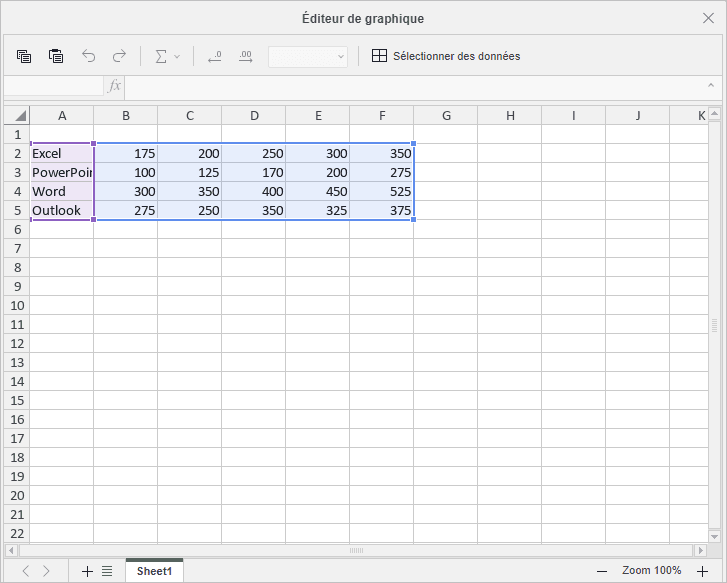The image size is (727, 583).
Task: Select column G header
Action: (446, 115)
